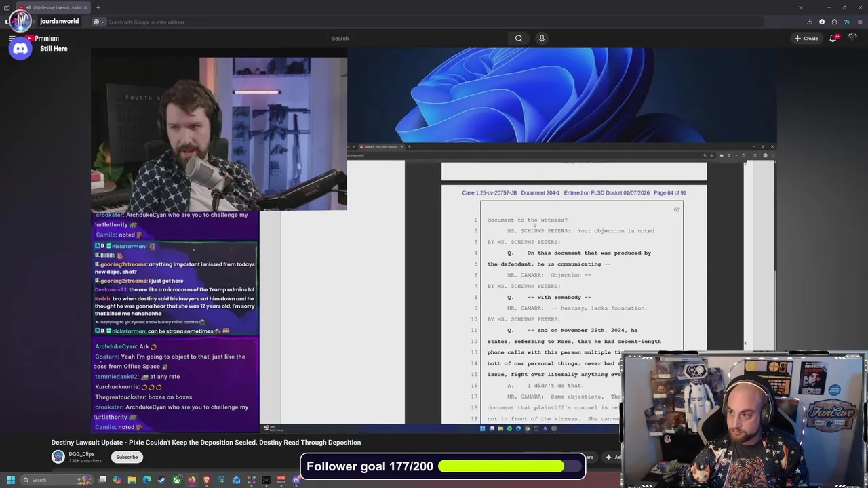This screenshot has height=488, width=868.
Task: Click 'MR. CAMARA: Objection --' transcript line
Action: coord(549,275)
